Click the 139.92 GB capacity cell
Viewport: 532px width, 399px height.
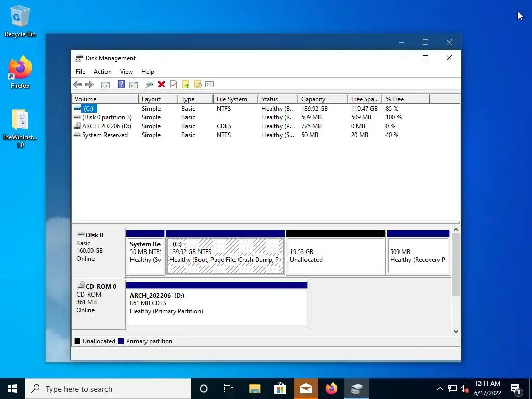click(314, 109)
